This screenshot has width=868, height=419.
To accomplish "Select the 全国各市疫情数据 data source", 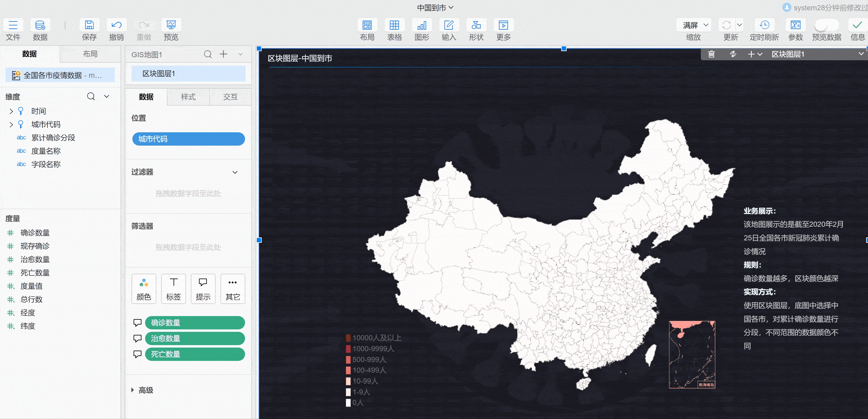I will [60, 75].
